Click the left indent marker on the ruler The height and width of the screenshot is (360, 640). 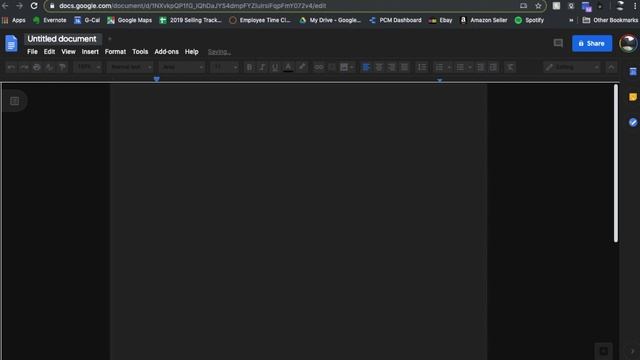click(156, 80)
